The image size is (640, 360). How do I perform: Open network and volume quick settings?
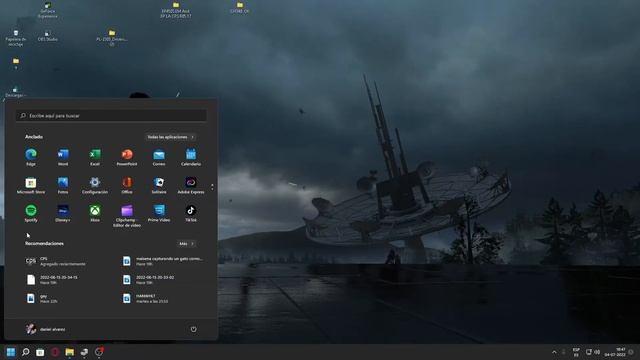point(593,352)
